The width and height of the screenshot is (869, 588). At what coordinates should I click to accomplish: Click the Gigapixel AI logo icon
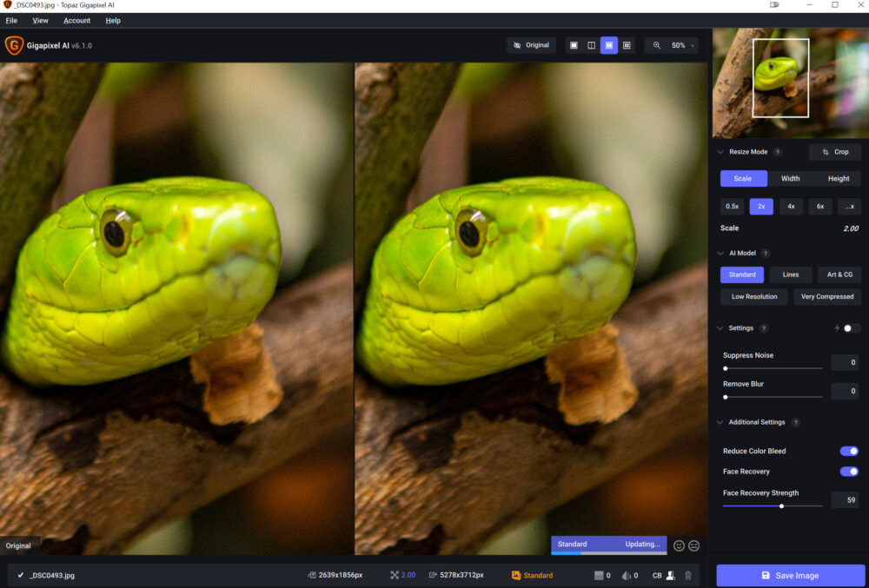(x=14, y=45)
